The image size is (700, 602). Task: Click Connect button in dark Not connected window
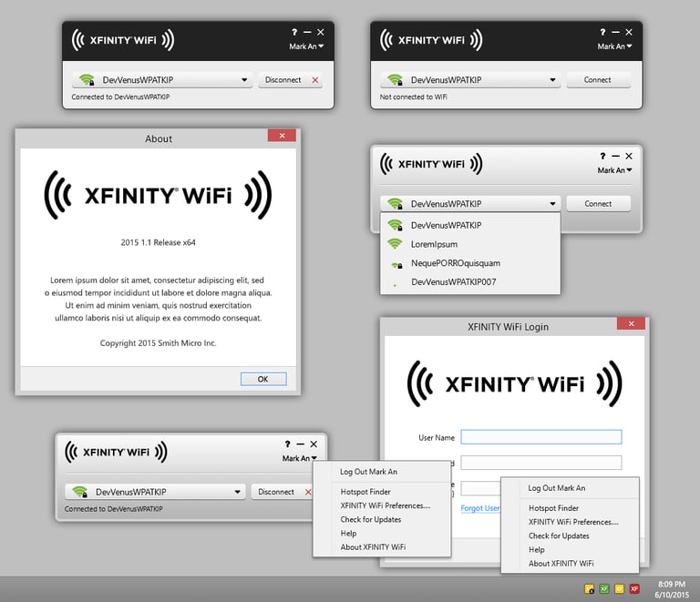[598, 80]
